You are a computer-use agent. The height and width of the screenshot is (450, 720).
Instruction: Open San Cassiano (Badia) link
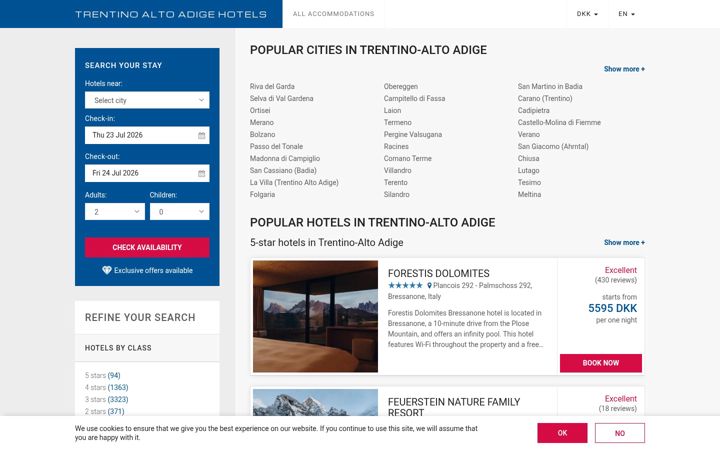[283, 170]
